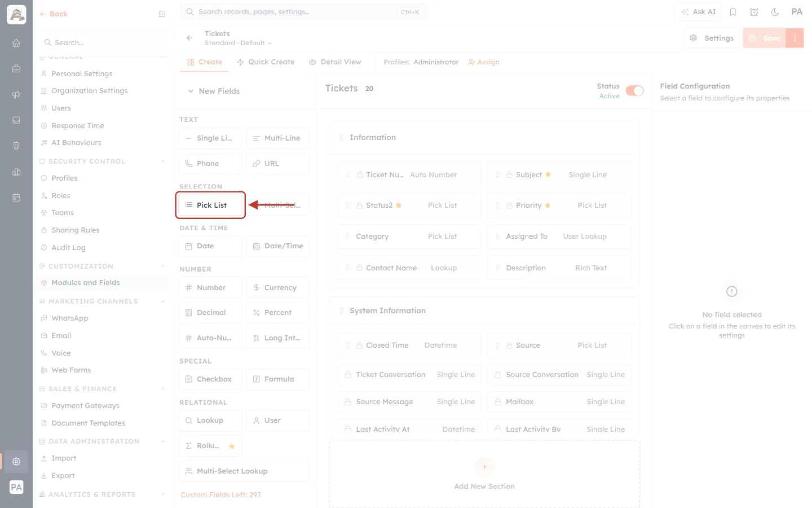The width and height of the screenshot is (812, 508).
Task: Collapse the Security Control section
Action: [x=163, y=161]
